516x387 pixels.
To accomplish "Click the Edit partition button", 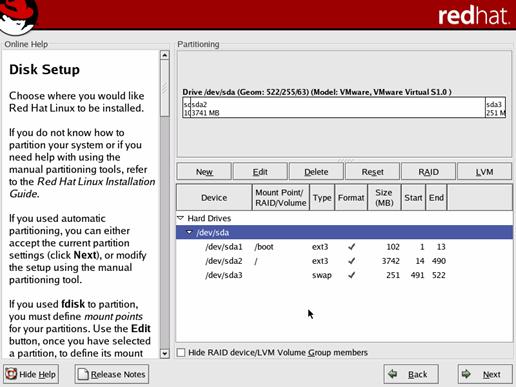I will (x=260, y=172).
